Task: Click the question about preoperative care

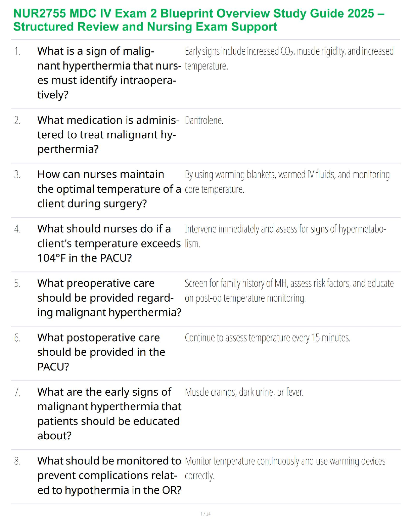Action: coord(109,298)
